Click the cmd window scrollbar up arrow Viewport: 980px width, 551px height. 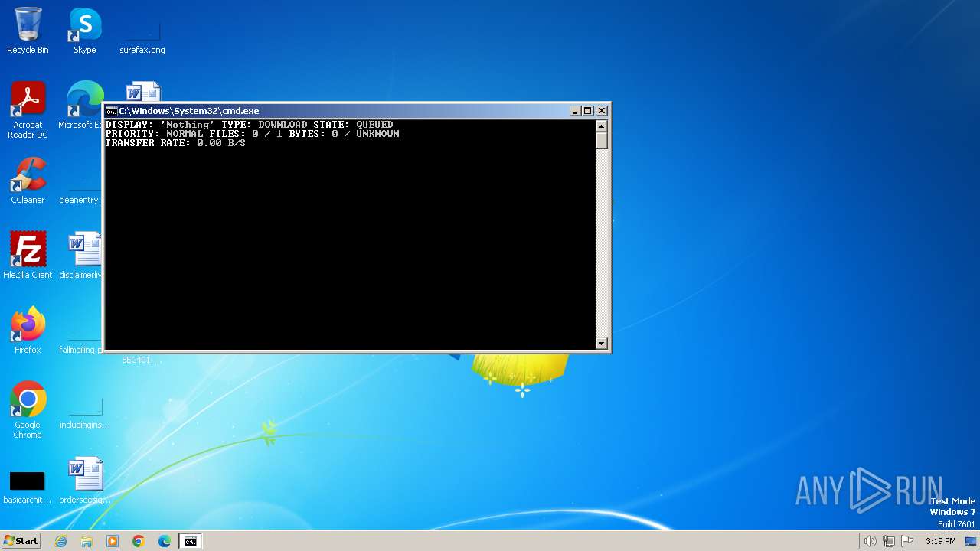tap(601, 126)
